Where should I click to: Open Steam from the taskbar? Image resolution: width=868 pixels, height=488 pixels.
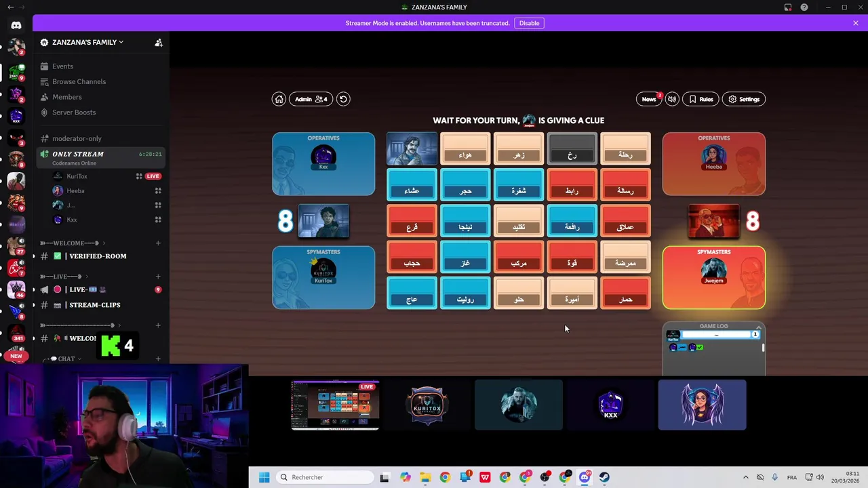coord(604,477)
